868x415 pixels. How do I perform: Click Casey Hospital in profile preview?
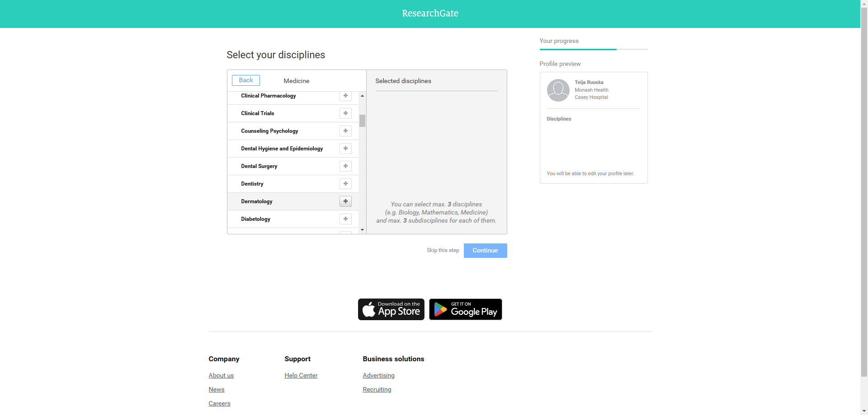point(591,97)
